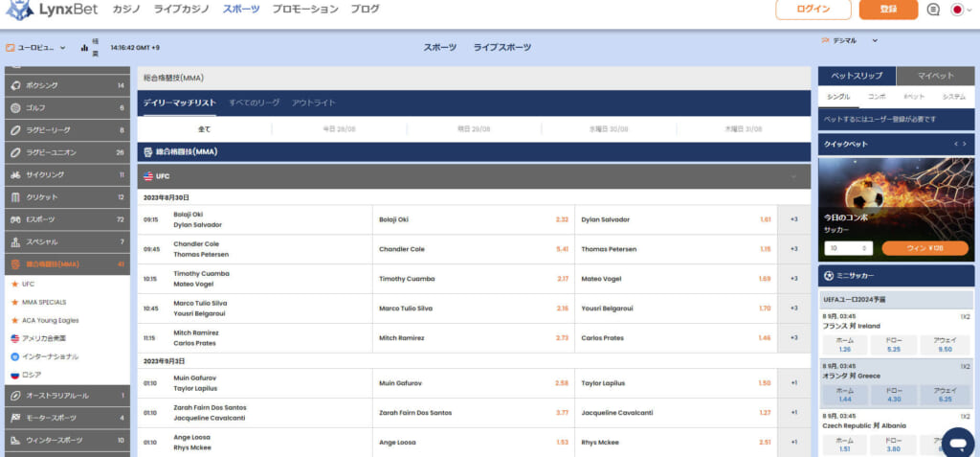The image size is (980, 457).
Task: Click the quick bet stake input field
Action: point(848,248)
